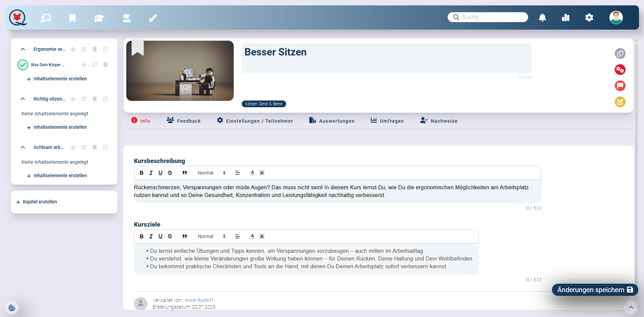Viewport: 644px width, 317px height.
Task: Click the red flag button
Action: point(620,86)
